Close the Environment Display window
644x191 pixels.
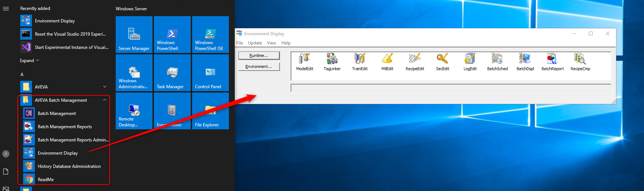coord(608,33)
